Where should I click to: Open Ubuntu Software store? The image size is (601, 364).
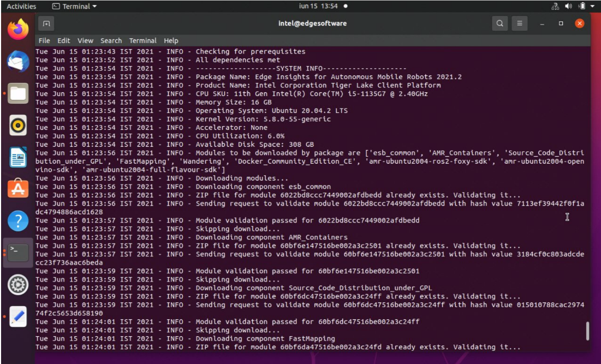18,189
